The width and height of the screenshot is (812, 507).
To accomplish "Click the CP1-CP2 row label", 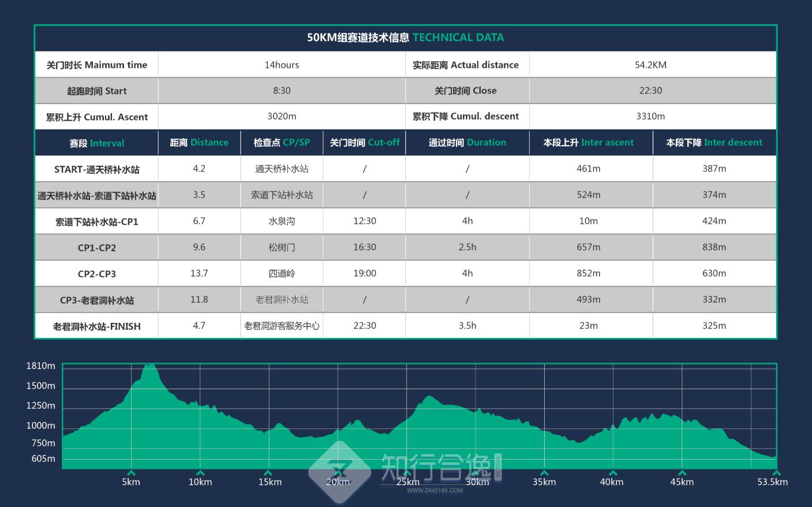I will pyautogui.click(x=96, y=248).
